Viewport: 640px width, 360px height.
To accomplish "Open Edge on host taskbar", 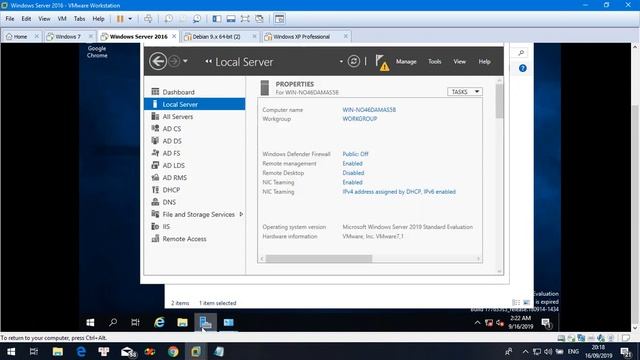I will [x=81, y=351].
